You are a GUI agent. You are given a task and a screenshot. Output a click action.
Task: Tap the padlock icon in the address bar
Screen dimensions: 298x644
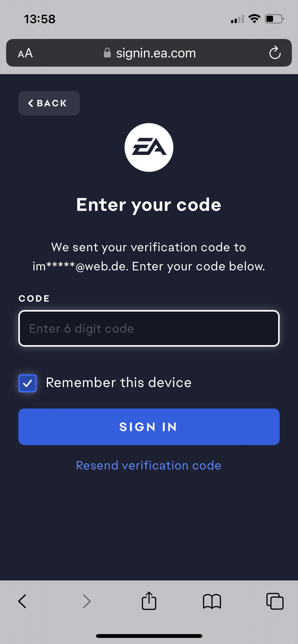(107, 53)
